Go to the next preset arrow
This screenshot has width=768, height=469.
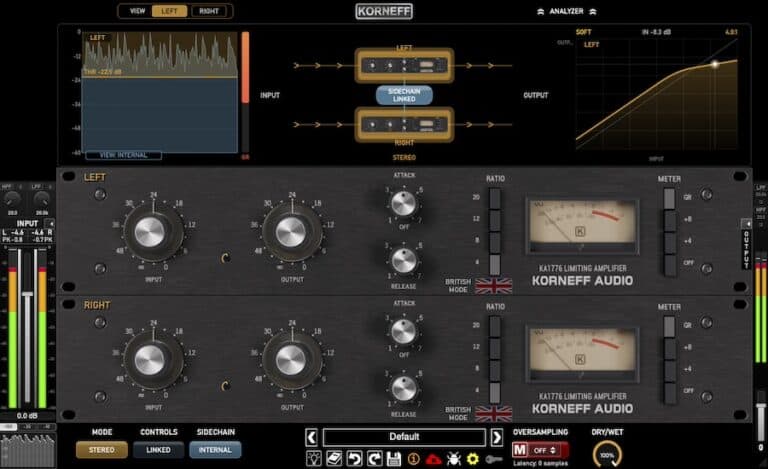click(x=497, y=437)
